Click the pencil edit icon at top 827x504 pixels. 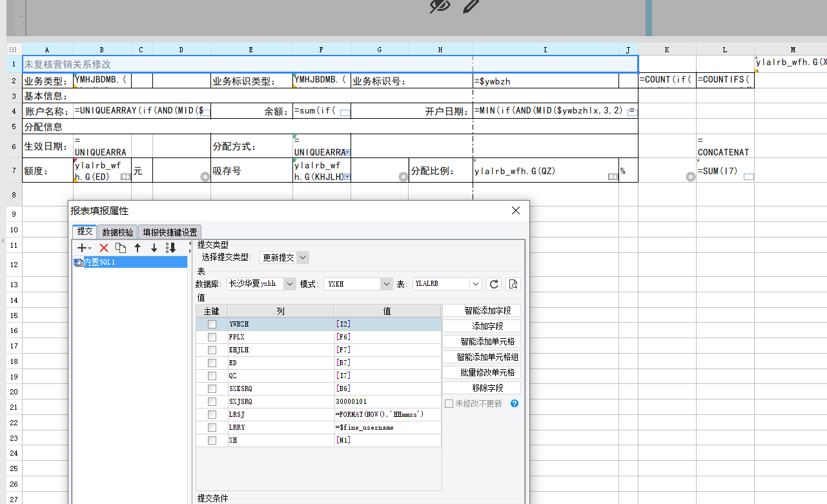[471, 6]
